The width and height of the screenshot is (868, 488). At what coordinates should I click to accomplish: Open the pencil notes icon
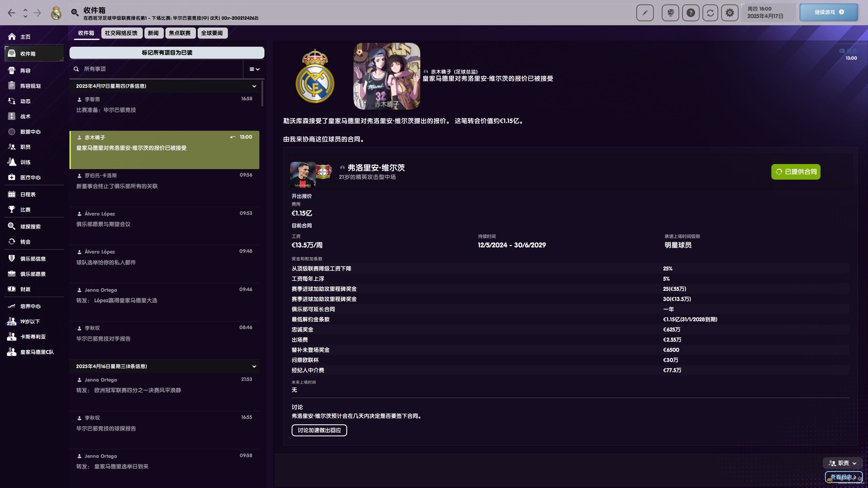click(645, 13)
